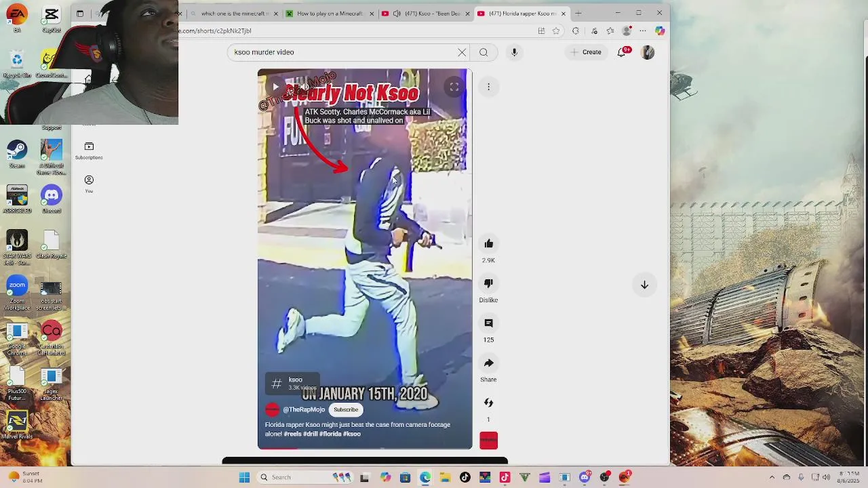
Task: Open the taskbar weather widget
Action: pyautogui.click(x=26, y=477)
